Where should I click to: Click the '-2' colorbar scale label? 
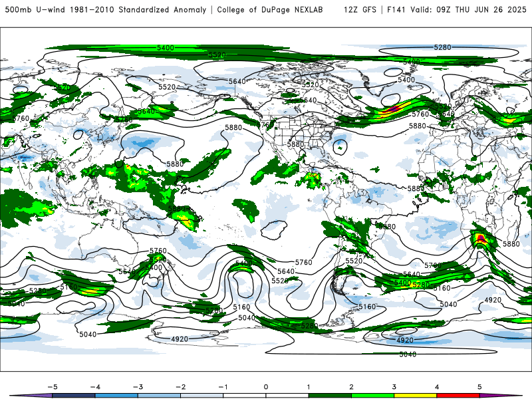point(180,387)
